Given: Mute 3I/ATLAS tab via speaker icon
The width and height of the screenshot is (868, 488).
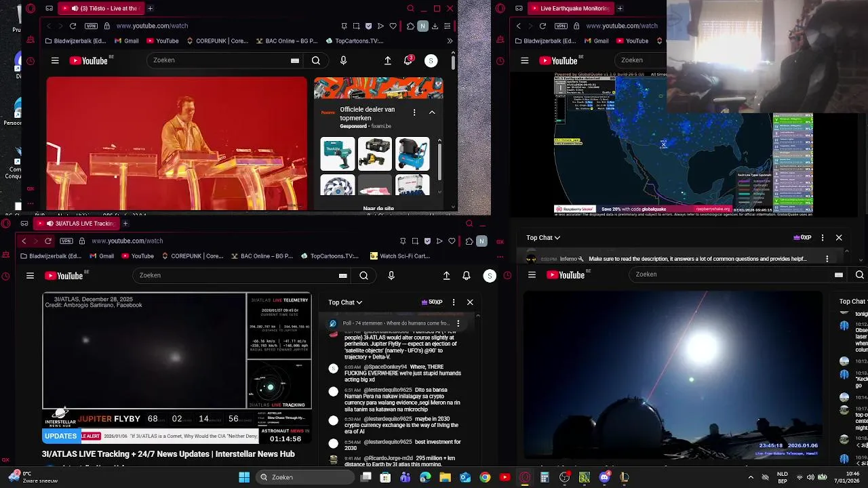Looking at the screenshot, I should (50, 223).
